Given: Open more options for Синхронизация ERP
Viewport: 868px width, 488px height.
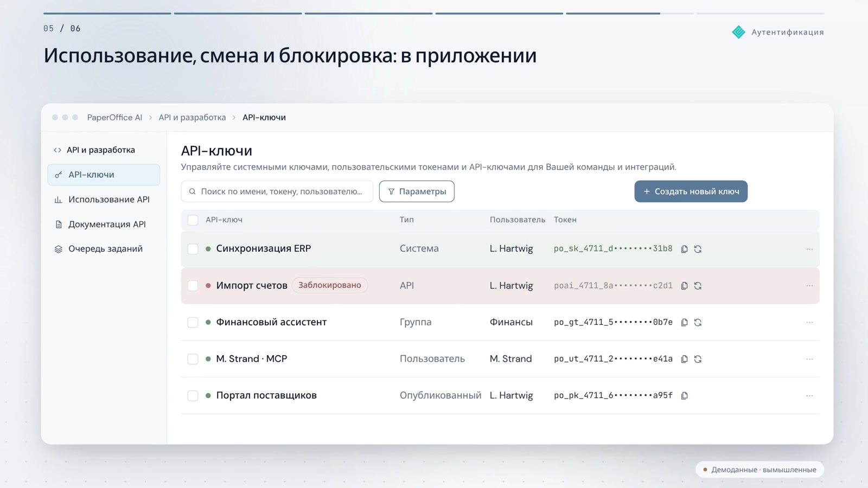Looking at the screenshot, I should 809,249.
